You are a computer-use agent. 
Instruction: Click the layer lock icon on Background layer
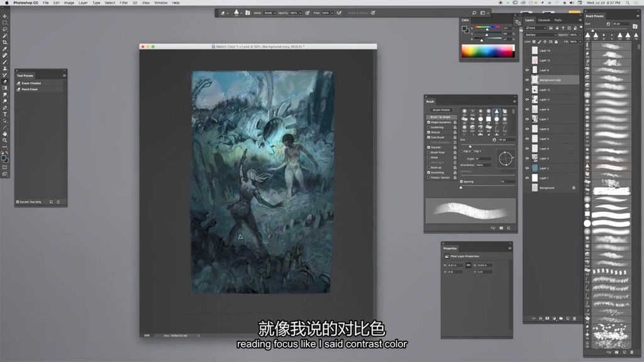[x=574, y=188]
